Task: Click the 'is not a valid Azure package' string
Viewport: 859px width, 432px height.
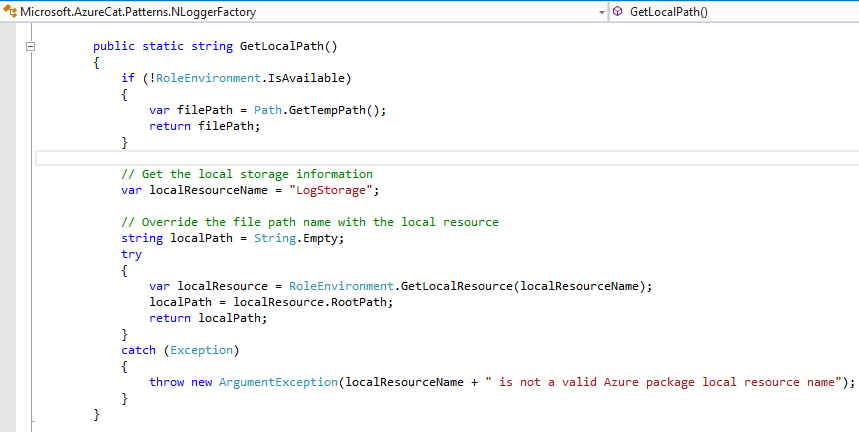Action: click(x=663, y=382)
